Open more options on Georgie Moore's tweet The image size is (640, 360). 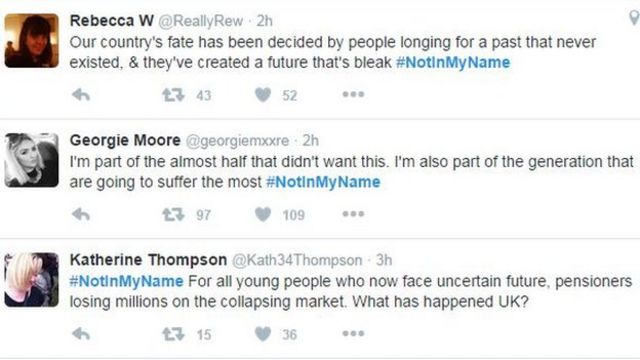(x=353, y=214)
